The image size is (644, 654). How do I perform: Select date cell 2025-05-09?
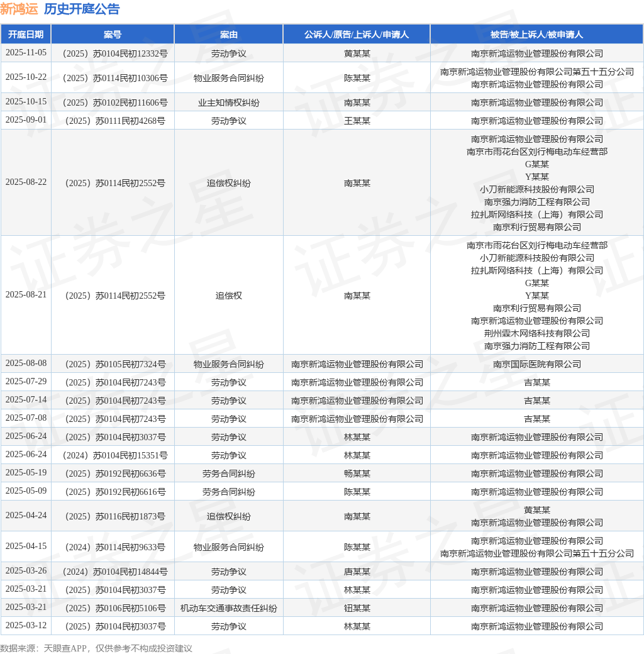(x=26, y=491)
